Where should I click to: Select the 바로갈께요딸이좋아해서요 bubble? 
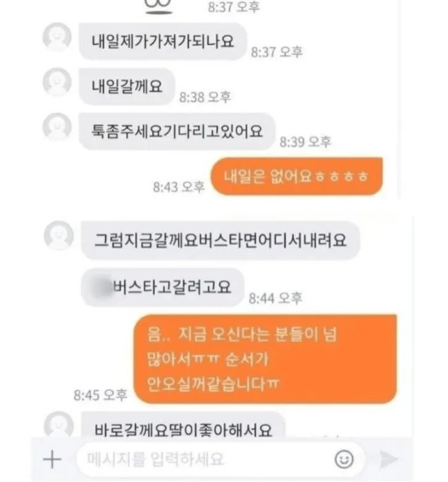point(183,425)
